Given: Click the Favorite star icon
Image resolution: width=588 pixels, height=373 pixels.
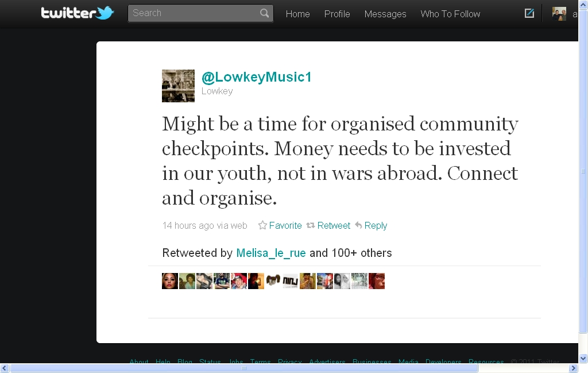Looking at the screenshot, I should click(x=262, y=225).
